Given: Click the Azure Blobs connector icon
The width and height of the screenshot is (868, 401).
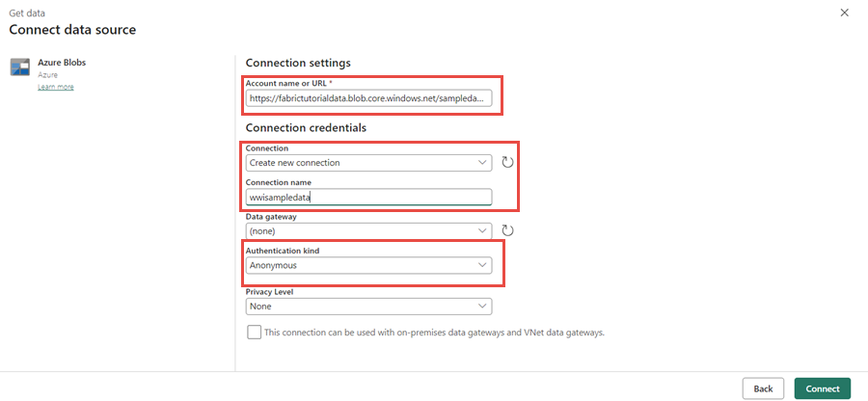Looking at the screenshot, I should tap(20, 67).
